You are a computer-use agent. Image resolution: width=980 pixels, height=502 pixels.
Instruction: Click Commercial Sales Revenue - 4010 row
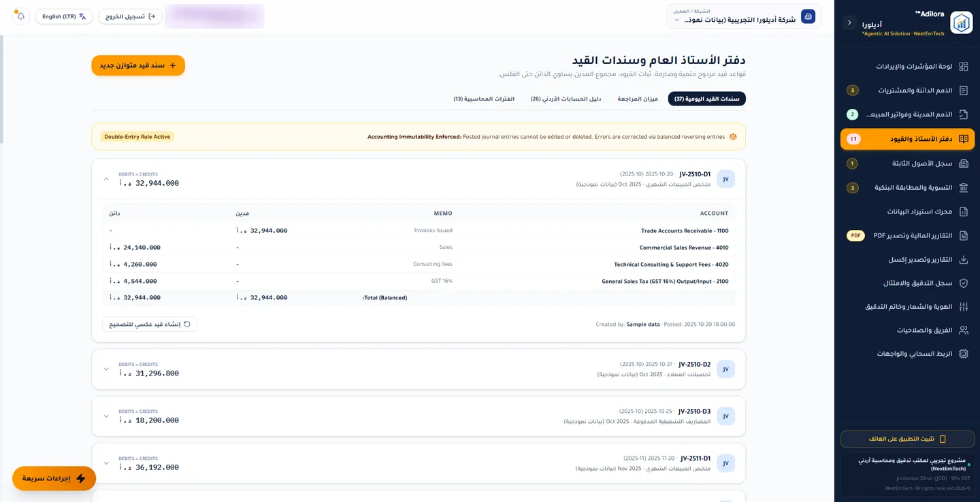419,248
